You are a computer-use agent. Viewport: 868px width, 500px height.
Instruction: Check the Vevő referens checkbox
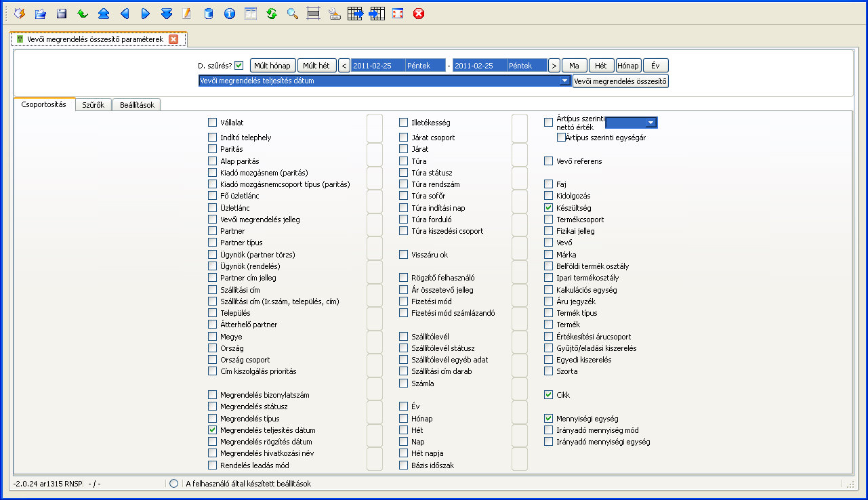coord(549,161)
